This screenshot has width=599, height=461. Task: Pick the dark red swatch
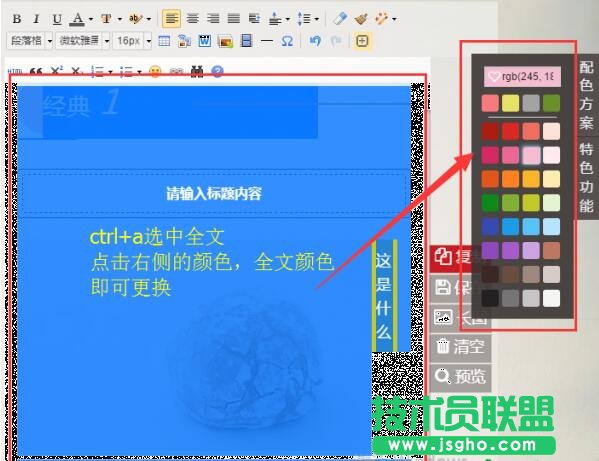tap(490, 131)
